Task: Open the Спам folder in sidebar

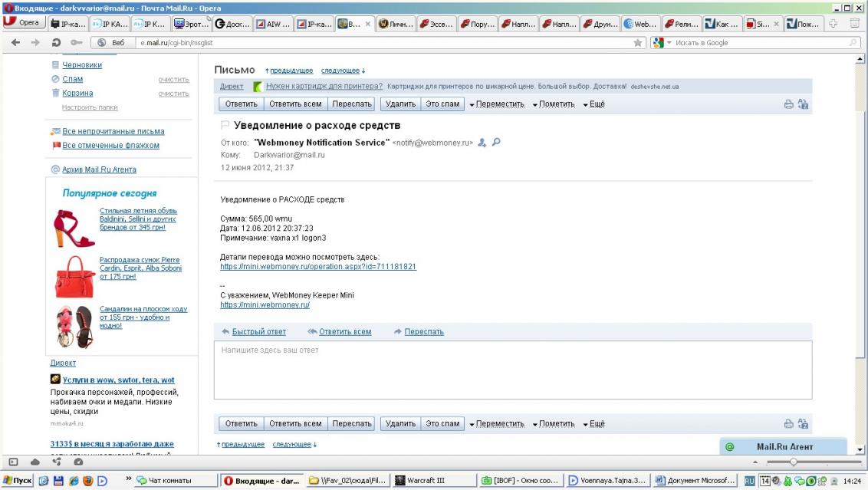Action: click(73, 79)
